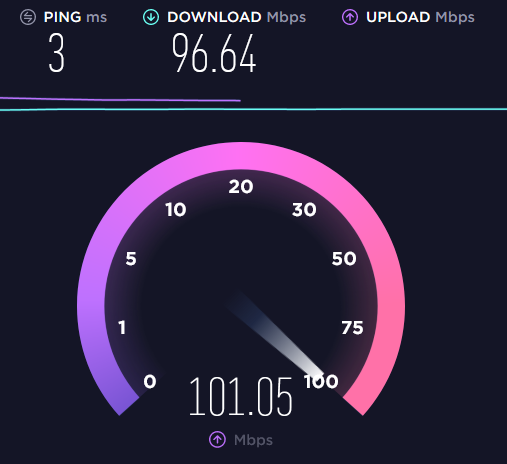Image resolution: width=507 pixels, height=464 pixels.
Task: Click the Mbps unit label under gauge
Action: point(253,440)
